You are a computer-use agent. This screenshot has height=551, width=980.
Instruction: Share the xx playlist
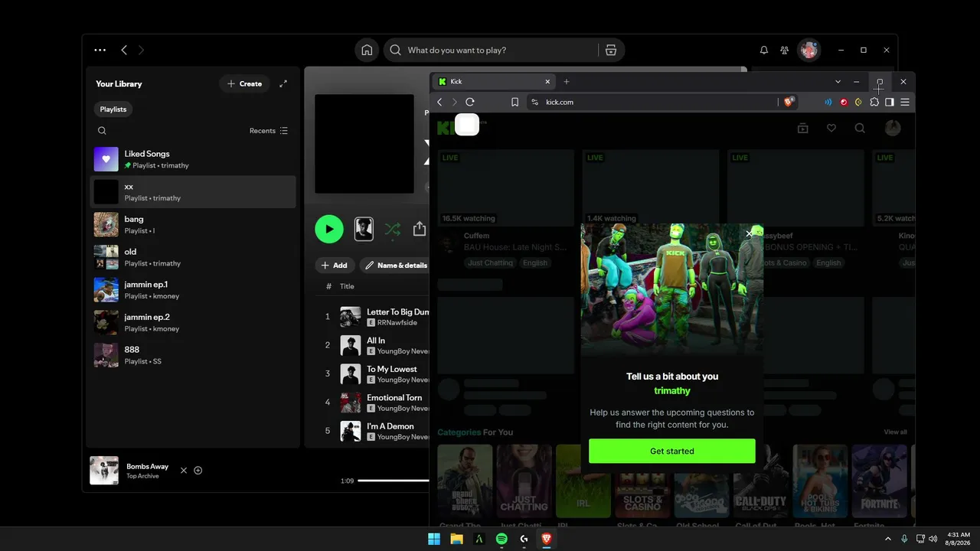click(420, 229)
